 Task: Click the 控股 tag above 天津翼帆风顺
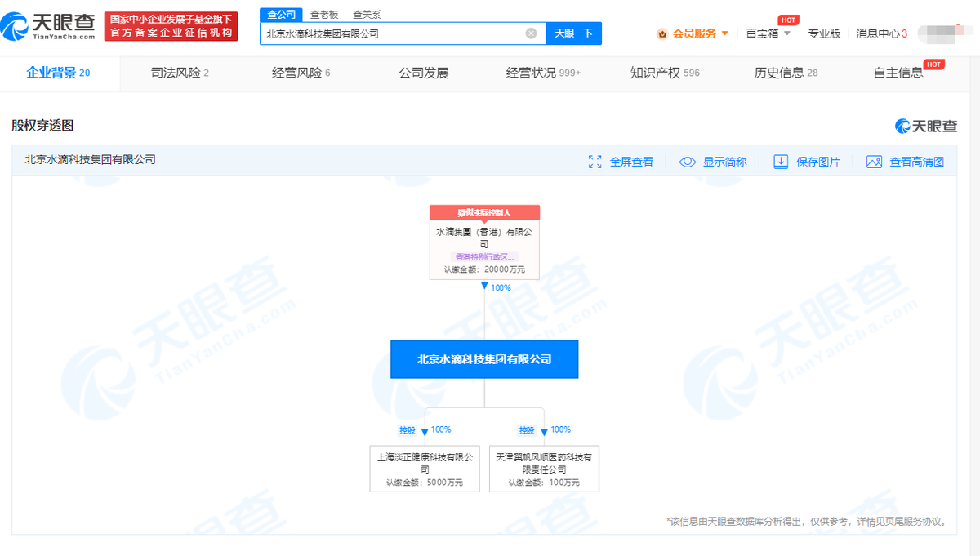click(x=527, y=430)
